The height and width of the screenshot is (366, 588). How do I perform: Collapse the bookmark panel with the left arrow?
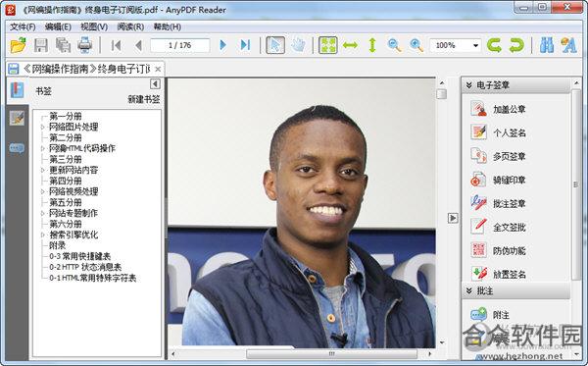click(x=155, y=83)
